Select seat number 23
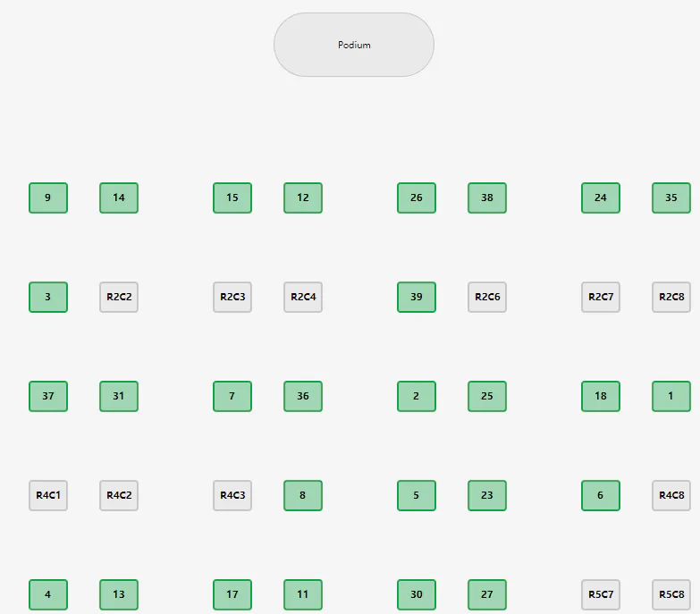700x614 pixels. tap(487, 495)
